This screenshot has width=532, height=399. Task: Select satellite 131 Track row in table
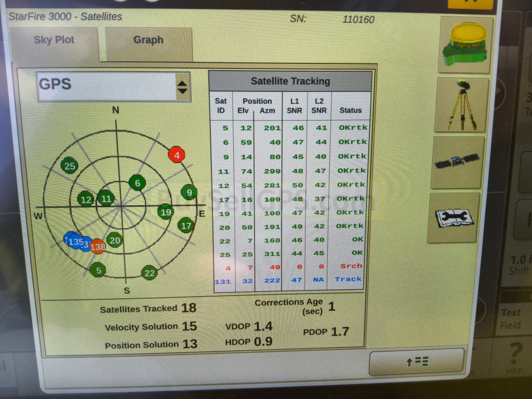click(x=290, y=280)
